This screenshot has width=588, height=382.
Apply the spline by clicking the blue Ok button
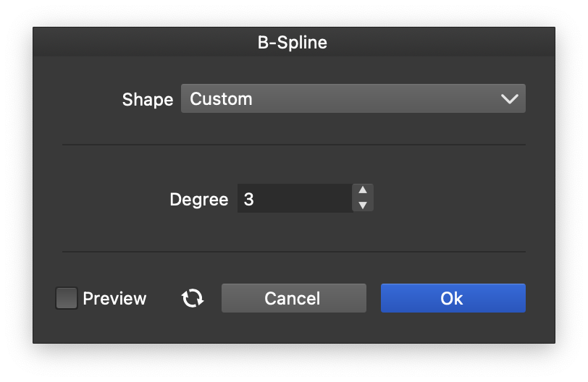[453, 298]
